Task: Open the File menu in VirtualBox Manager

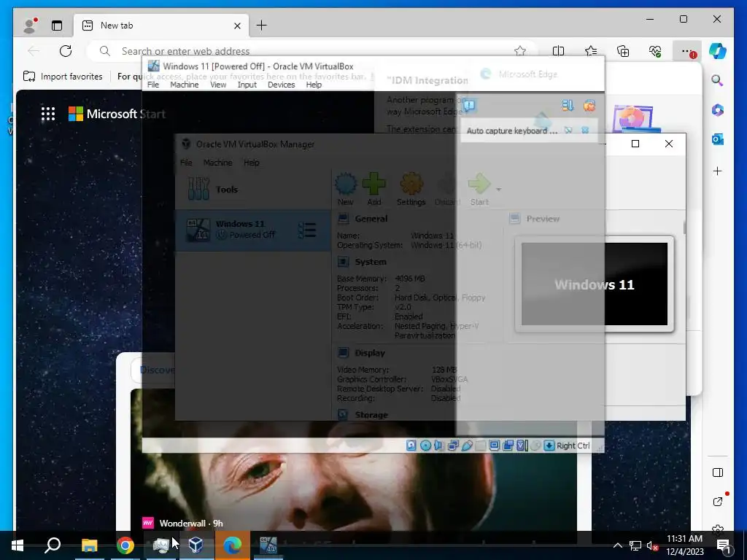Action: tap(186, 163)
